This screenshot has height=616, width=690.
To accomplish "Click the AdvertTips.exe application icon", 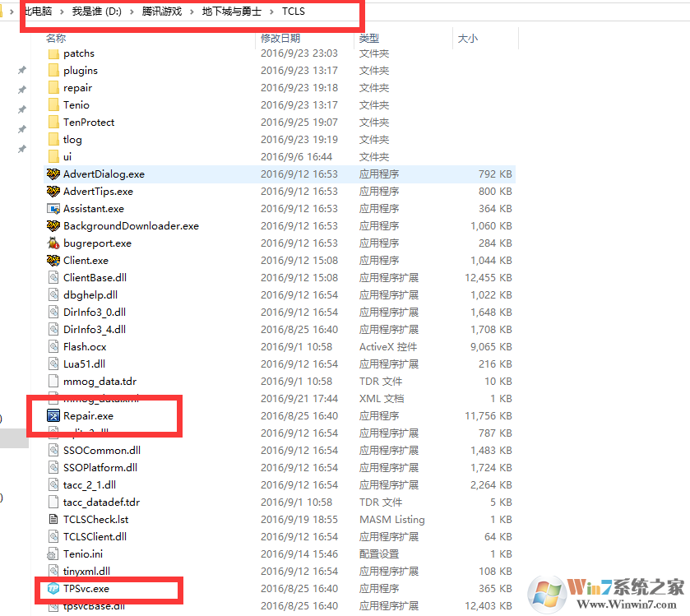I will pos(53,192).
